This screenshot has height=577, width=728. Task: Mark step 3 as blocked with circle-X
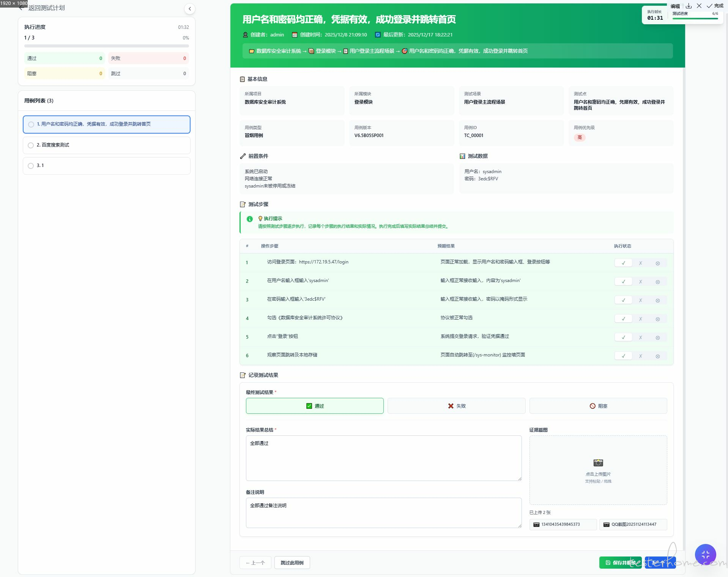tap(657, 300)
